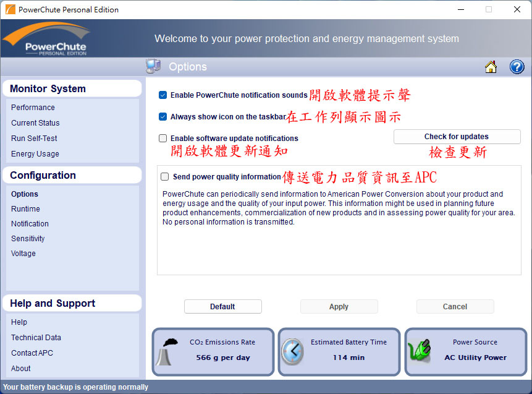This screenshot has height=394, width=532.
Task: Click the Default button
Action: click(222, 306)
